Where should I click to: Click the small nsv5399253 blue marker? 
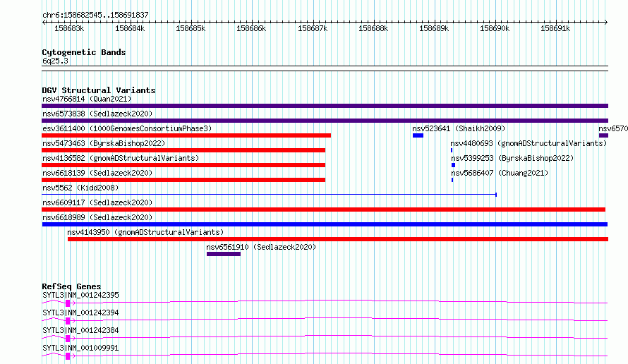(x=454, y=165)
